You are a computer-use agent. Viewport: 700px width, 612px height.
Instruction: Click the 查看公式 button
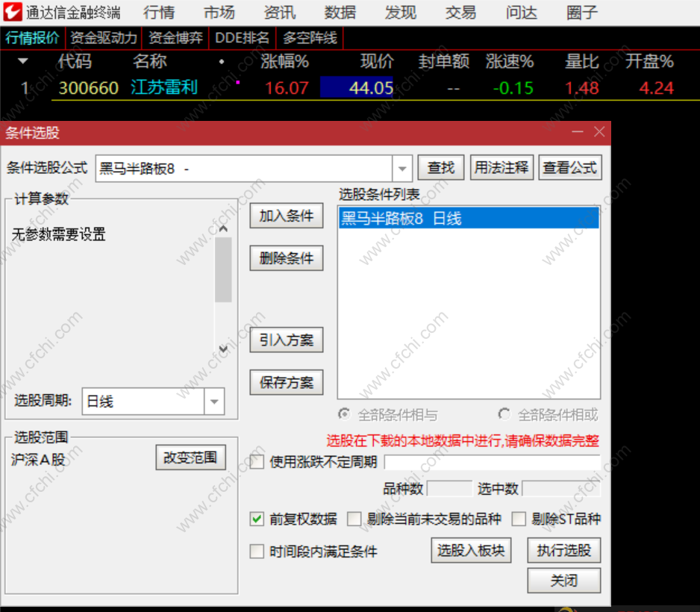[570, 168]
